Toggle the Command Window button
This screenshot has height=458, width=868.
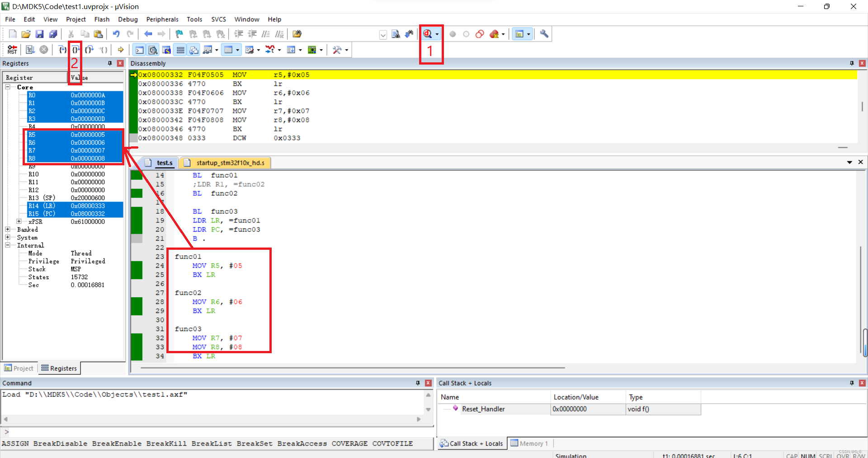140,50
